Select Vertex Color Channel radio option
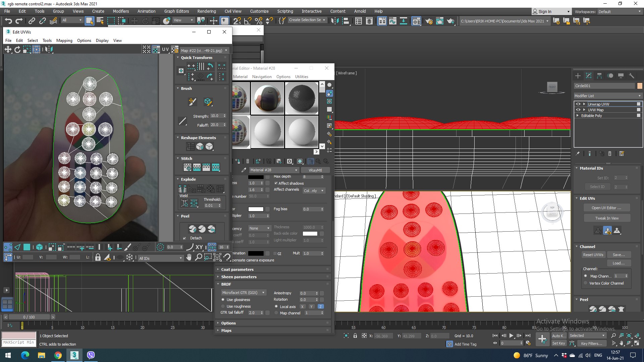This screenshot has height=362, width=644. [586, 283]
